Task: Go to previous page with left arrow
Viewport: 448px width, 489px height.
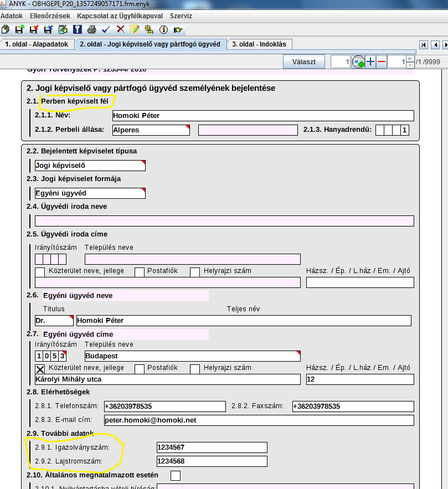Action: [436, 45]
